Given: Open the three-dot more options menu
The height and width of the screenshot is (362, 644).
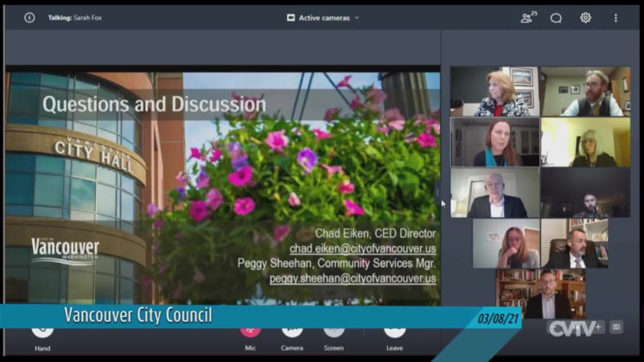Looking at the screenshot, I should coord(615,18).
